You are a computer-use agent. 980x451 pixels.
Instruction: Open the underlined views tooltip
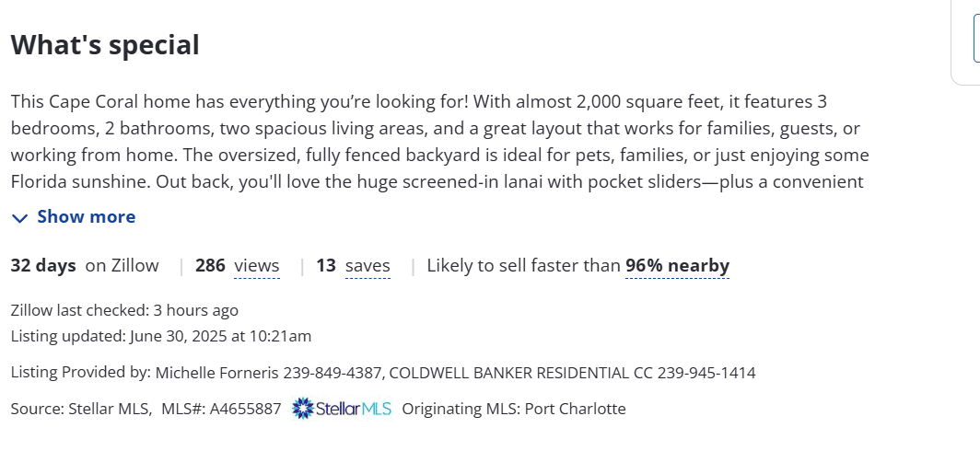click(x=256, y=266)
